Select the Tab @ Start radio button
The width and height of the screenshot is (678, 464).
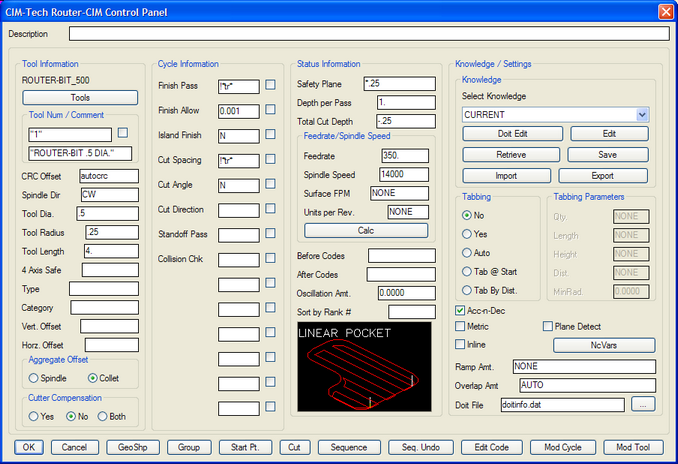[x=467, y=272]
